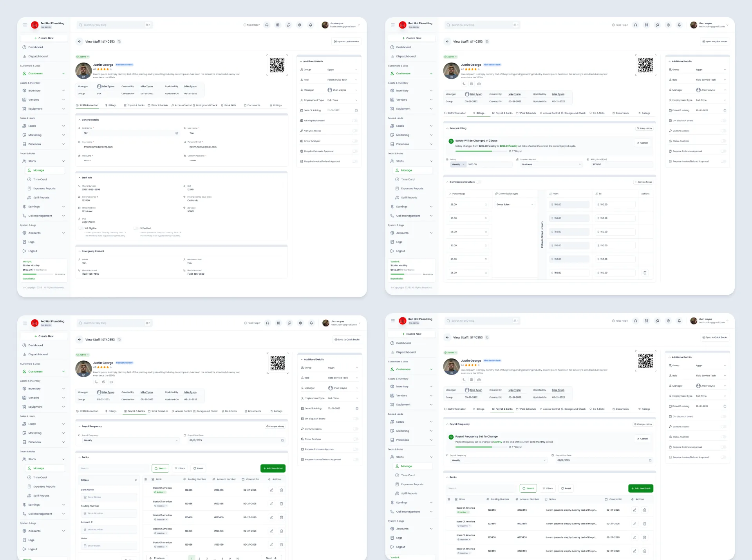
Task: Delete the last commission range row
Action: 645,273
